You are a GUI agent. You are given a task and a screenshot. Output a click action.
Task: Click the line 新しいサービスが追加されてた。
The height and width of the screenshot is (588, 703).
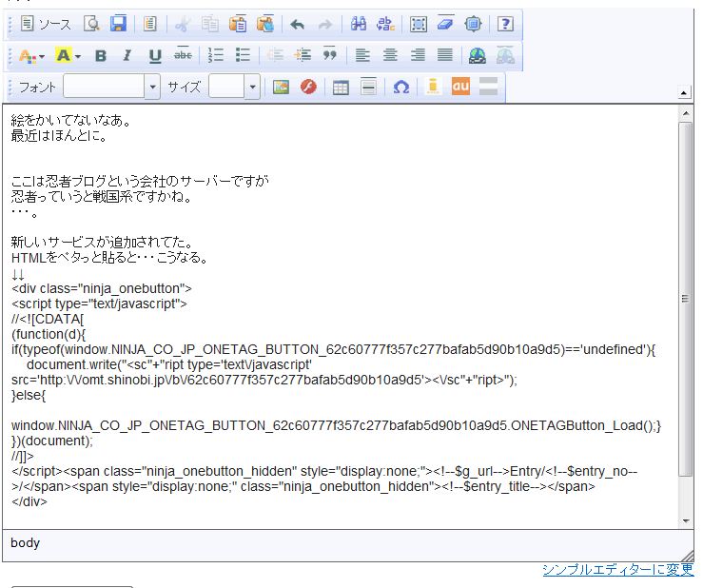(x=102, y=243)
